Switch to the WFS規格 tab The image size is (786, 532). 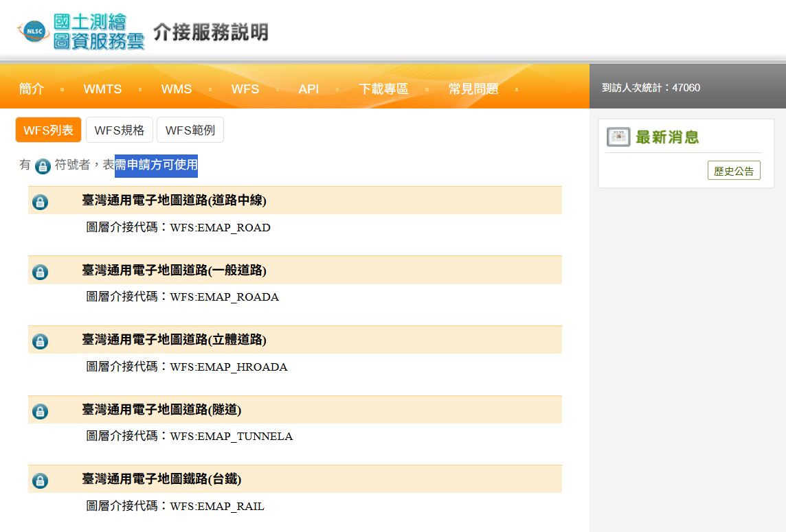[x=120, y=130]
